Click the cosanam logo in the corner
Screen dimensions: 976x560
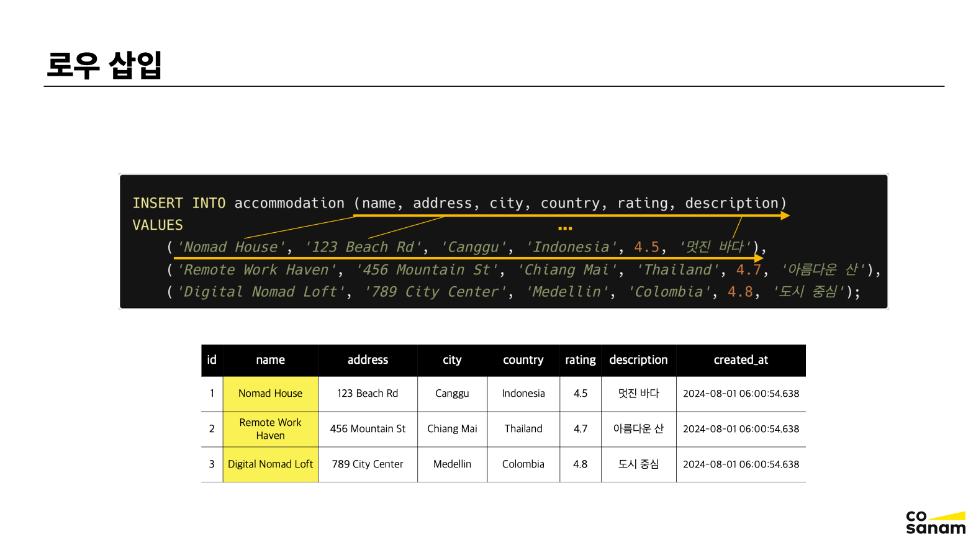[935, 523]
